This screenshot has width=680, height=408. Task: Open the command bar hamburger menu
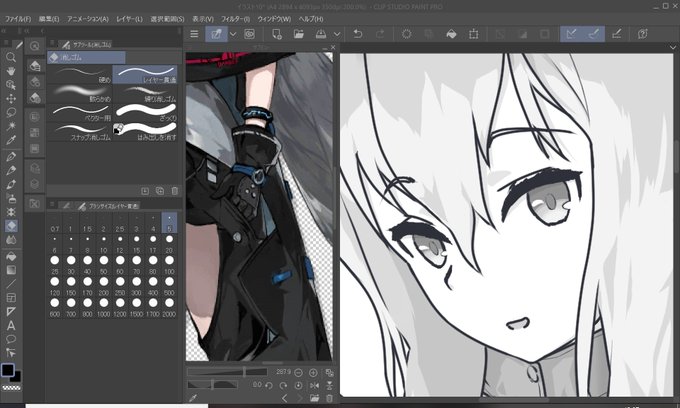pyautogui.click(x=194, y=34)
